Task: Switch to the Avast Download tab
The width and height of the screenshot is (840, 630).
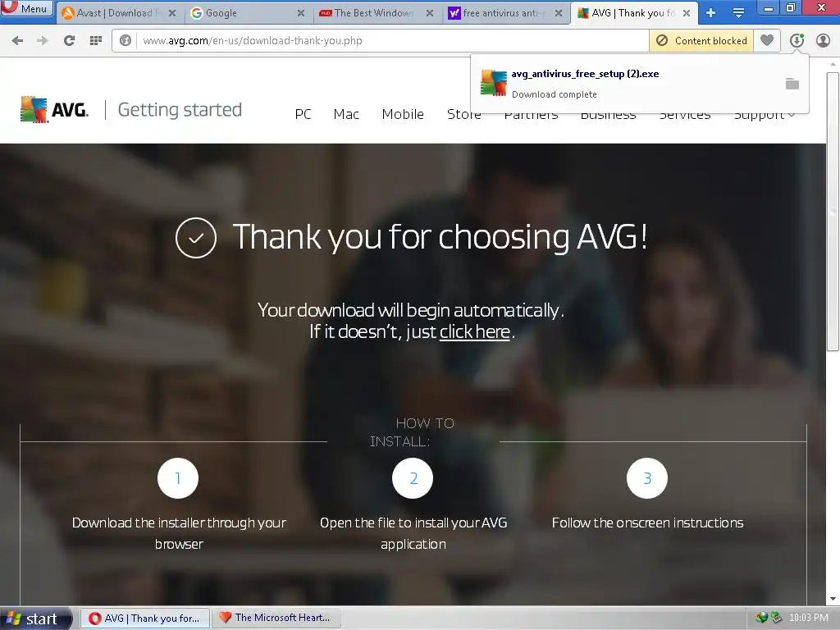Action: click(118, 13)
